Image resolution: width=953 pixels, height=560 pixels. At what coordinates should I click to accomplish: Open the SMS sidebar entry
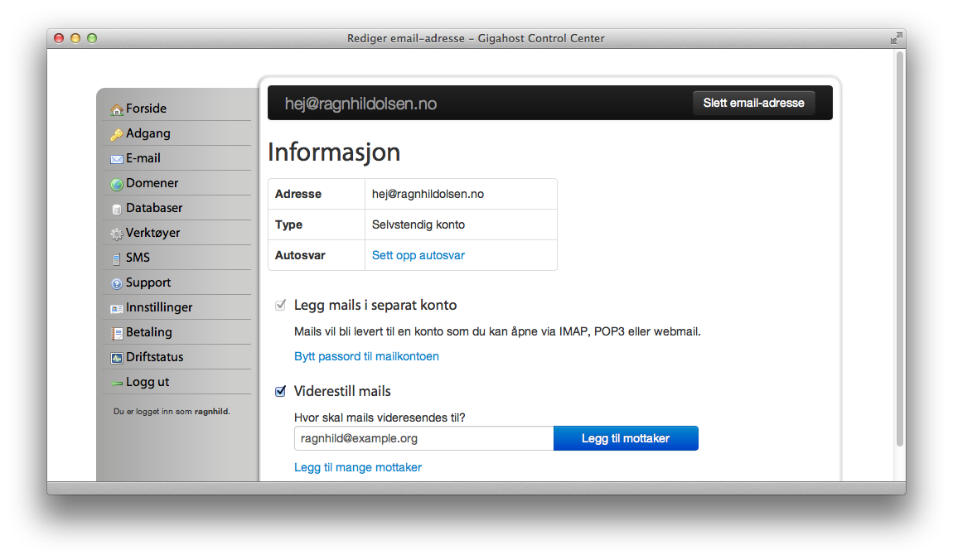[138, 258]
